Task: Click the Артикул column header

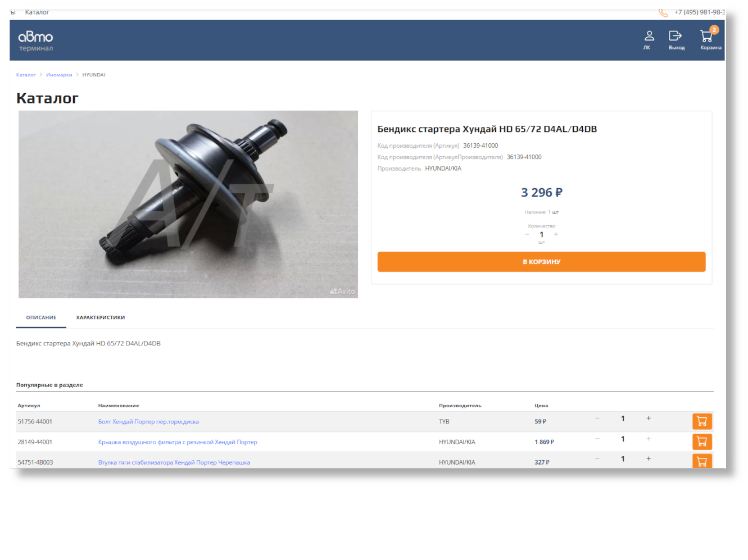Action: (x=29, y=406)
